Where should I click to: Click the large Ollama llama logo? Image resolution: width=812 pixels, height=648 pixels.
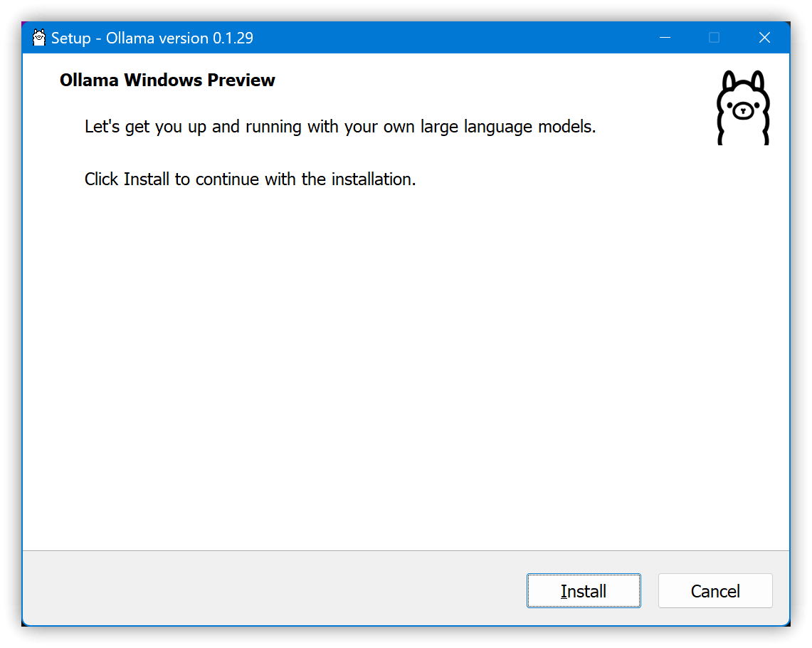pos(743,108)
